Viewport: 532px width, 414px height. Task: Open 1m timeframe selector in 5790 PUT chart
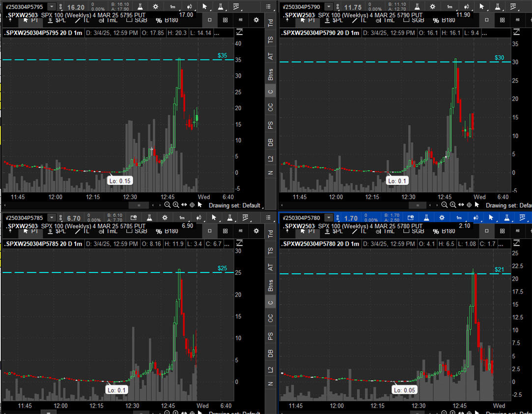(449, 6)
